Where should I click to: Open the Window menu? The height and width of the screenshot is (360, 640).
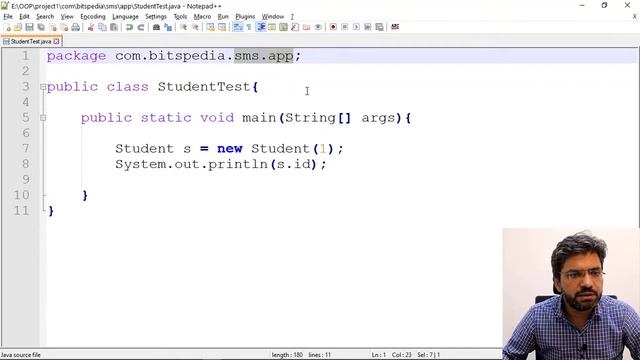273,17
